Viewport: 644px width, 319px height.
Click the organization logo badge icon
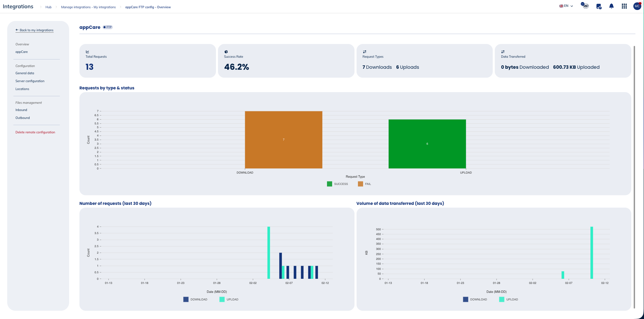[x=585, y=5]
